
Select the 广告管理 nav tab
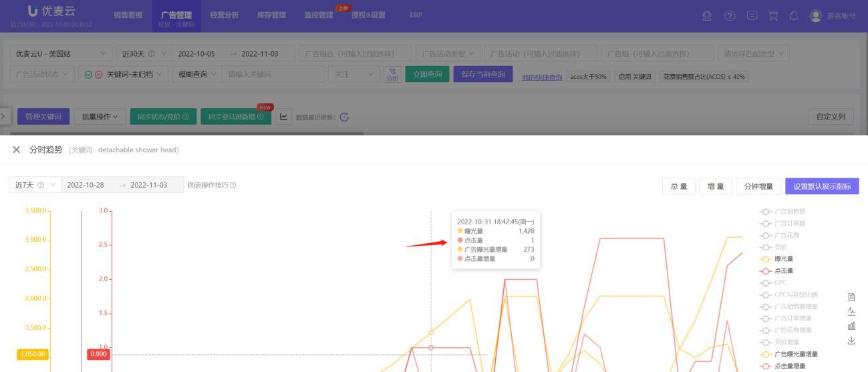coord(176,16)
